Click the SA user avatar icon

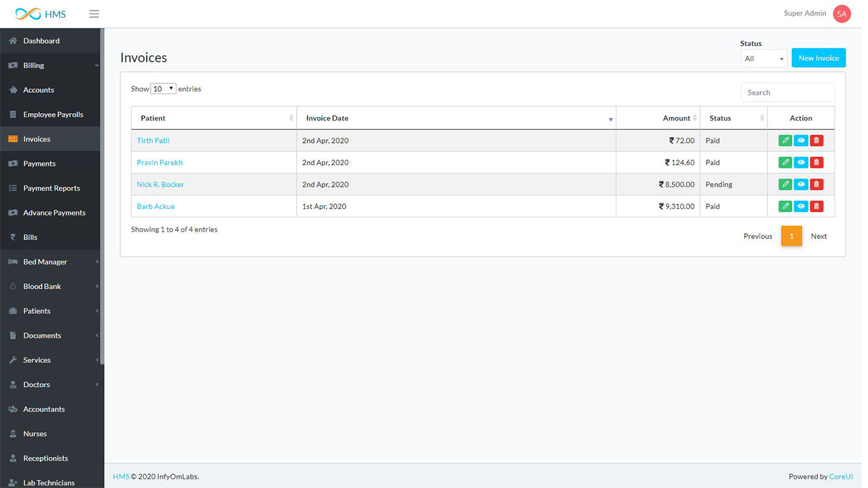(841, 14)
